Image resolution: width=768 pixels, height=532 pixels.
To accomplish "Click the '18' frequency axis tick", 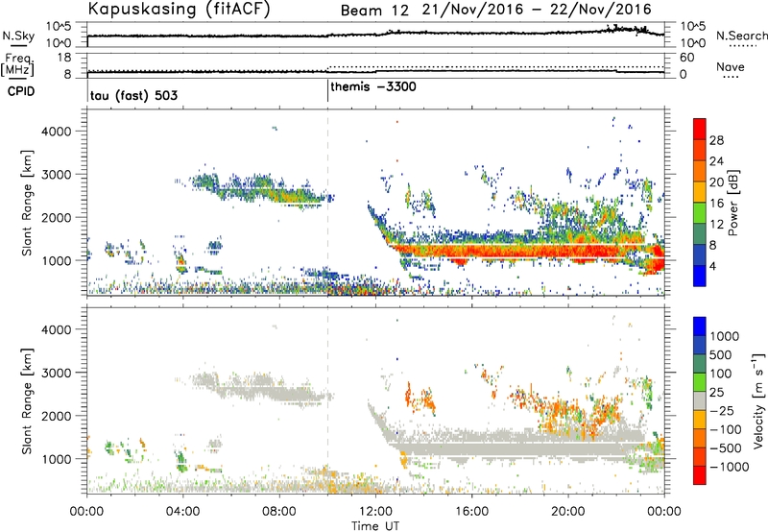I will click(x=64, y=58).
